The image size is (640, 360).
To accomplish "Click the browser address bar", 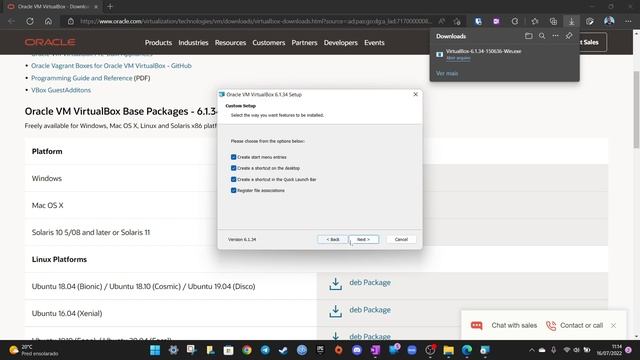I will 255,21.
